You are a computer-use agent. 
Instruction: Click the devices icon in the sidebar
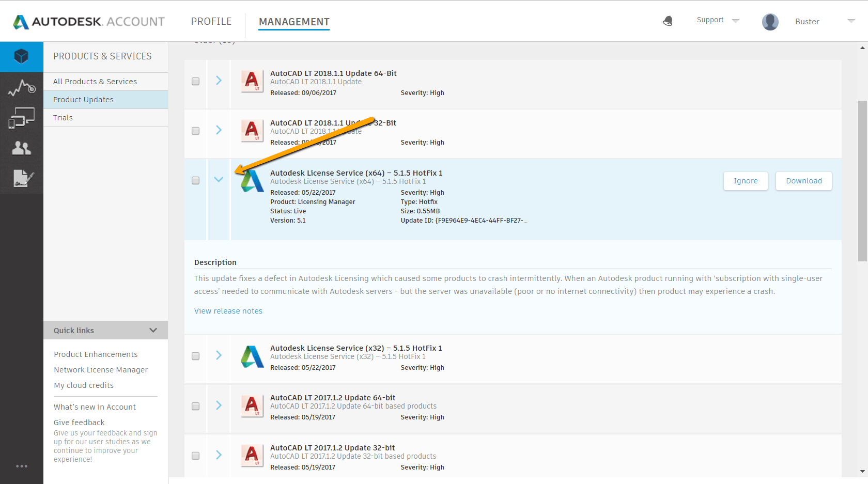point(21,118)
